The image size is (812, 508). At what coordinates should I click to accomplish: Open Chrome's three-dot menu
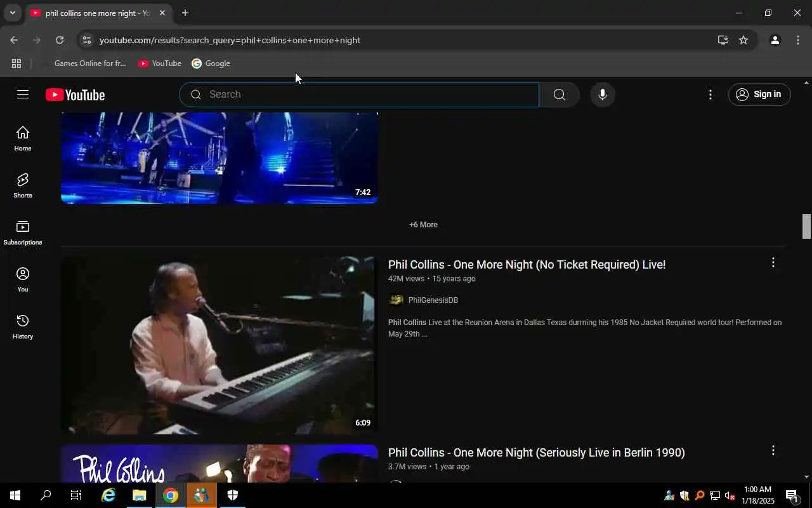(798, 40)
